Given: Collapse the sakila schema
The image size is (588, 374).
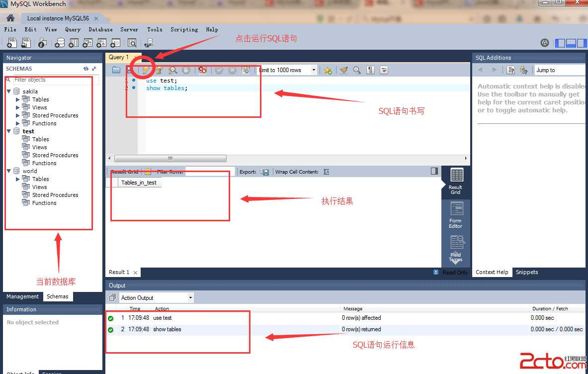Looking at the screenshot, I should (9, 91).
